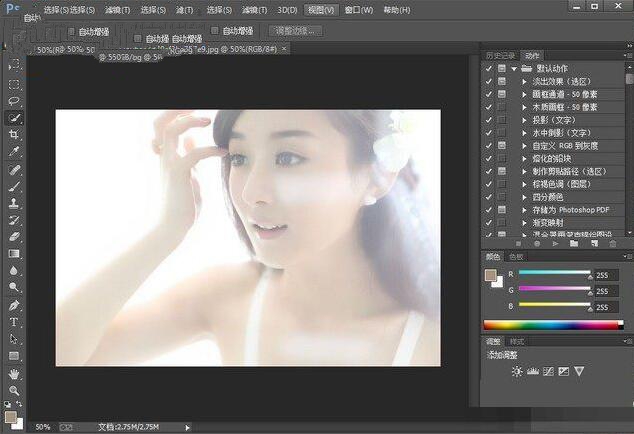This screenshot has width=634, height=434.
Task: Switch to the 历史记录 tab
Action: (500, 55)
